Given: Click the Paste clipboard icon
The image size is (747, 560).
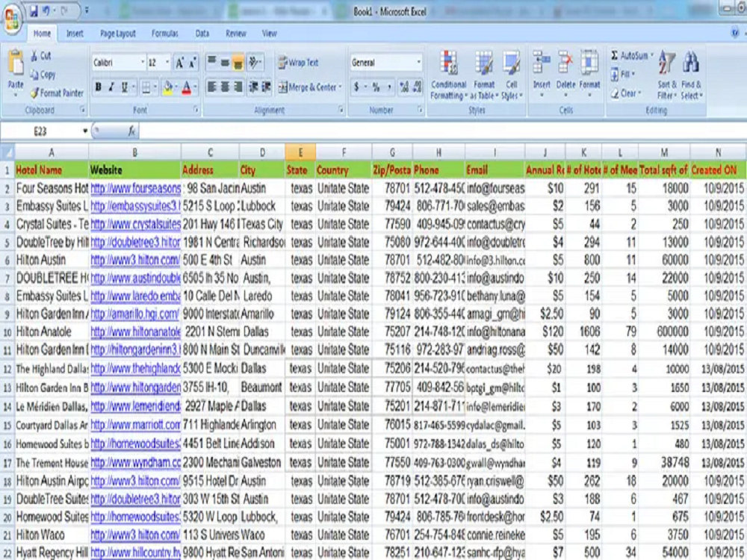Looking at the screenshot, I should [16, 63].
